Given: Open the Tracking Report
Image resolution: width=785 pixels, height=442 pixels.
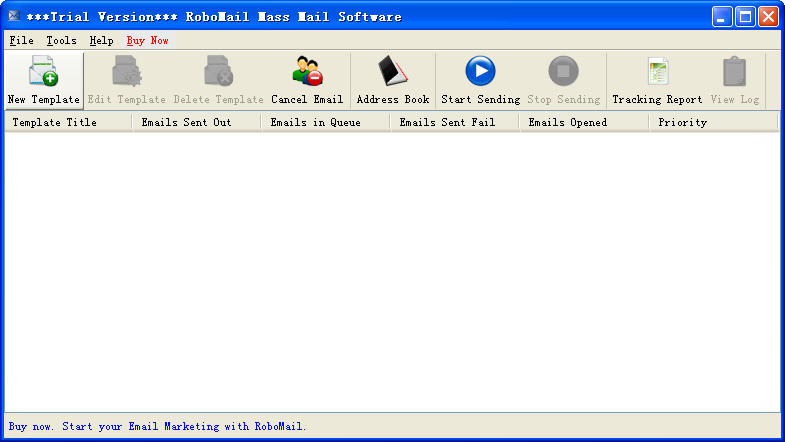Looking at the screenshot, I should (x=657, y=81).
